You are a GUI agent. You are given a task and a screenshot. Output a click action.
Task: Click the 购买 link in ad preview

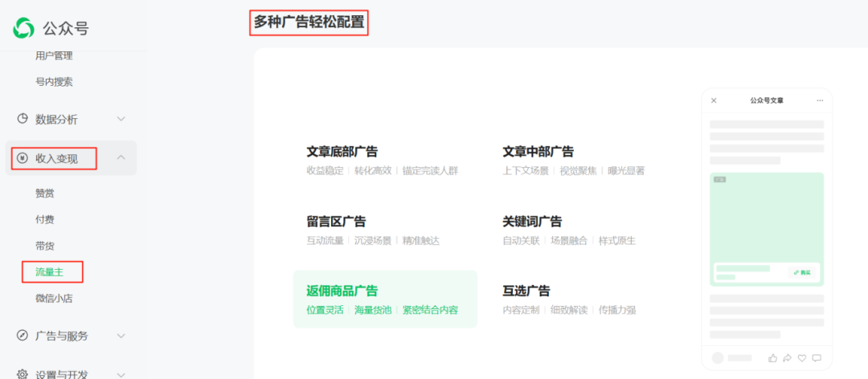coord(801,272)
